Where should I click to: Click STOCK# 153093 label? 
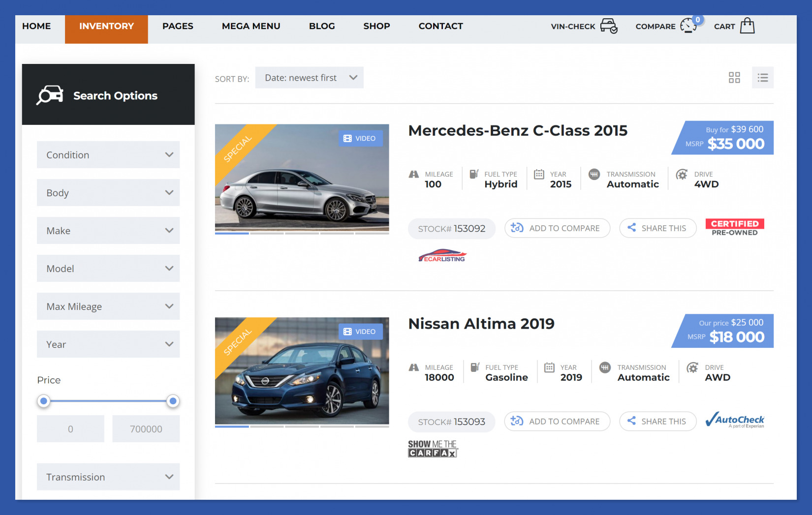coord(452,422)
